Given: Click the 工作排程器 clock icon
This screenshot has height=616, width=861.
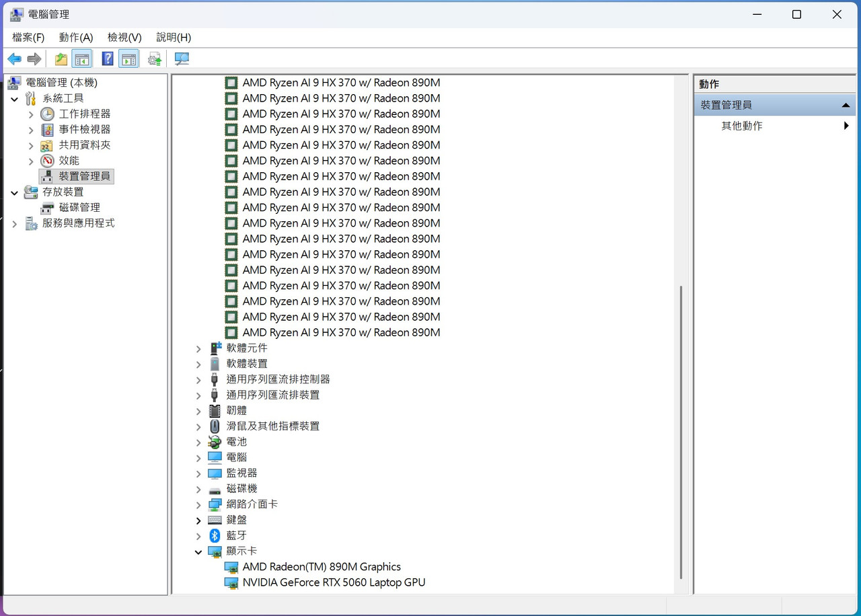Looking at the screenshot, I should (47, 114).
